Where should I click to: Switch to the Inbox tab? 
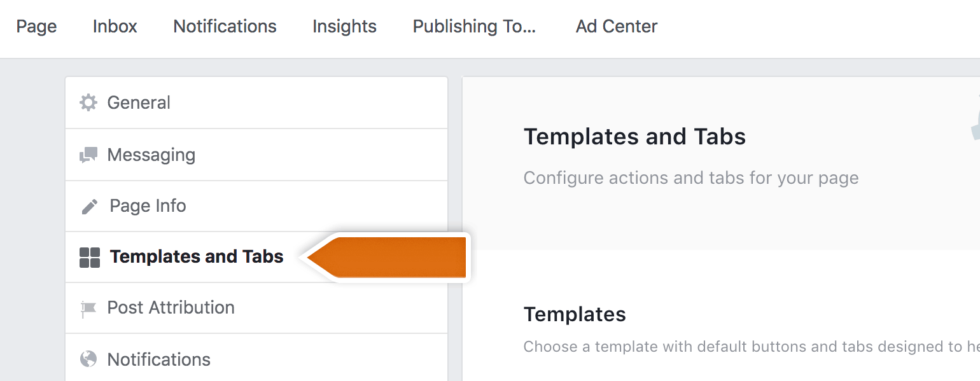click(x=115, y=26)
